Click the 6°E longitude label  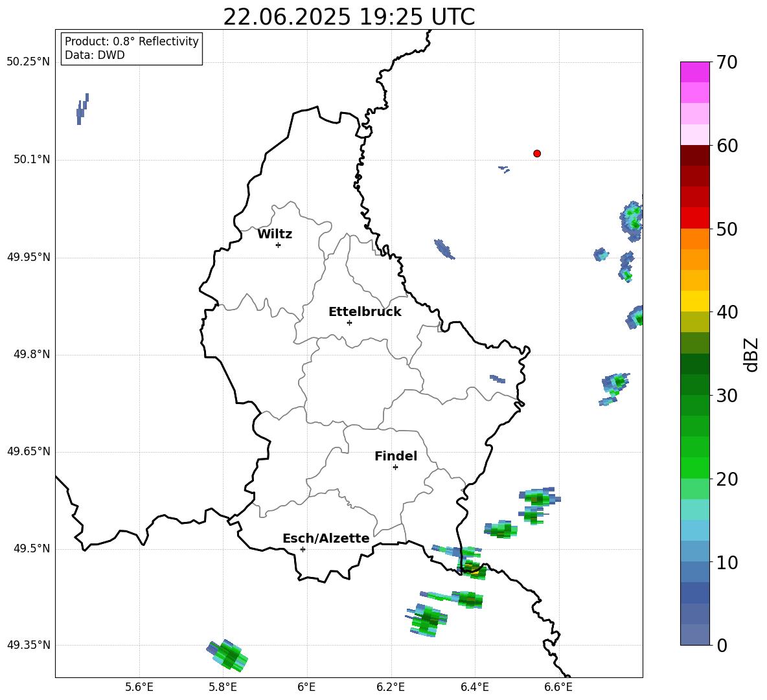(x=306, y=687)
